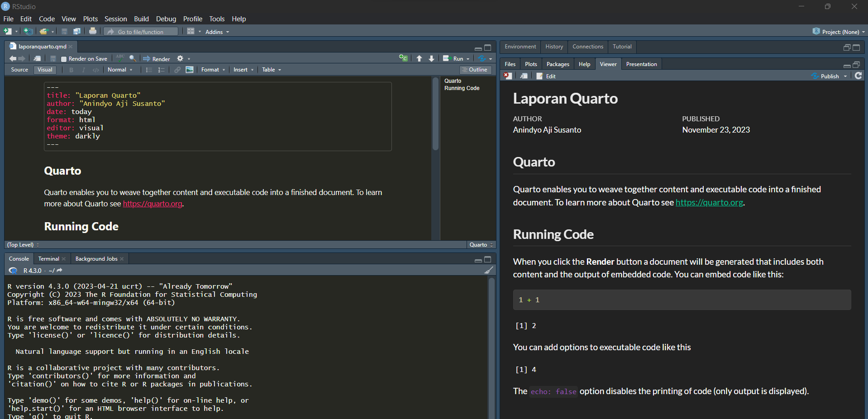
Task: Go forward to next source location
Action: pyautogui.click(x=22, y=58)
